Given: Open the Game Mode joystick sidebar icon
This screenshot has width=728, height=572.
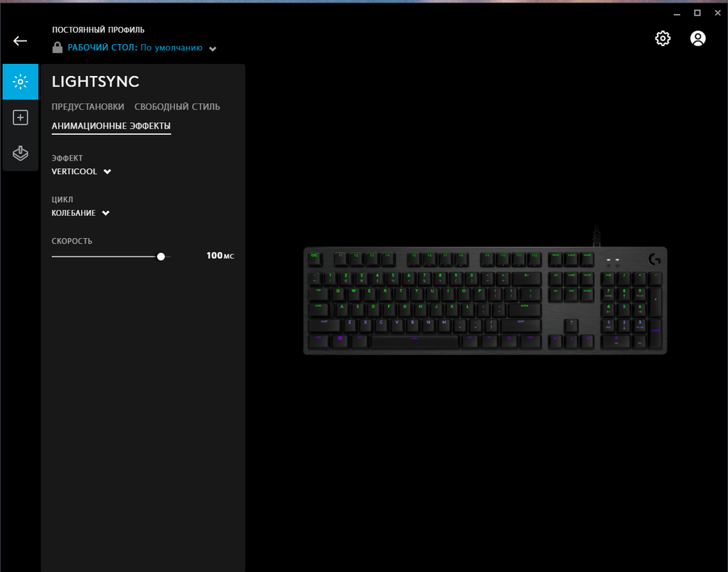Looking at the screenshot, I should (21, 153).
